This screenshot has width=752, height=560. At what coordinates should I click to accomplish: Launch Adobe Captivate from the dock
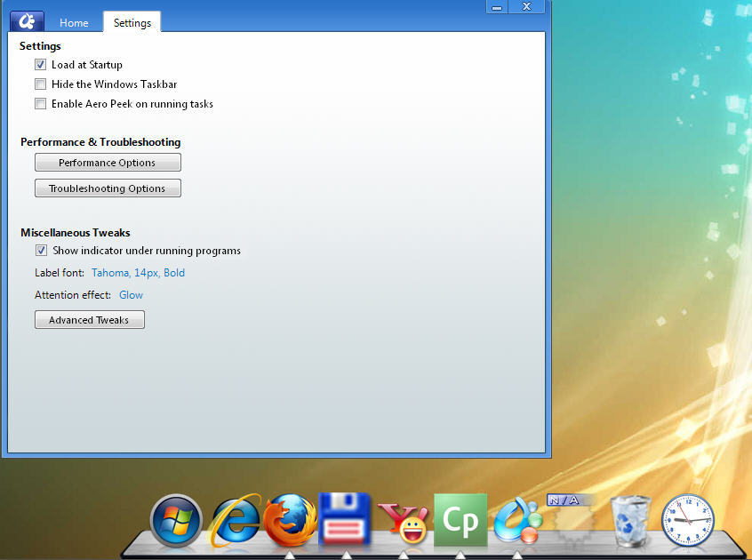460,519
